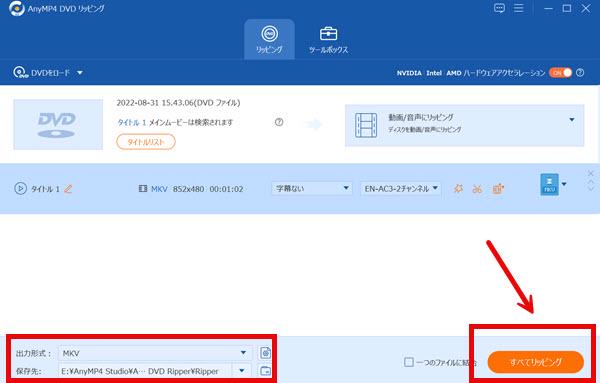Click the AnyMP4 app logo icon
The height and width of the screenshot is (383, 600).
point(16,8)
